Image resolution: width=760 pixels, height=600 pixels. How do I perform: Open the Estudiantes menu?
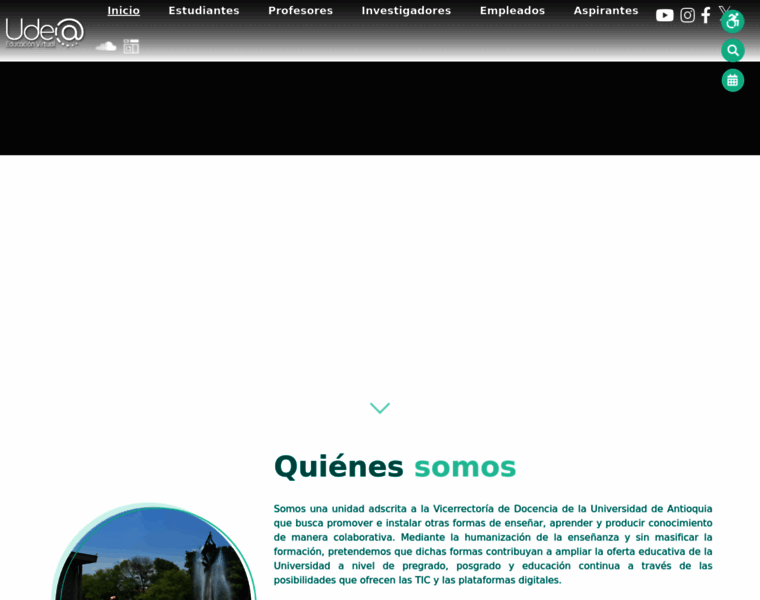[x=204, y=10]
